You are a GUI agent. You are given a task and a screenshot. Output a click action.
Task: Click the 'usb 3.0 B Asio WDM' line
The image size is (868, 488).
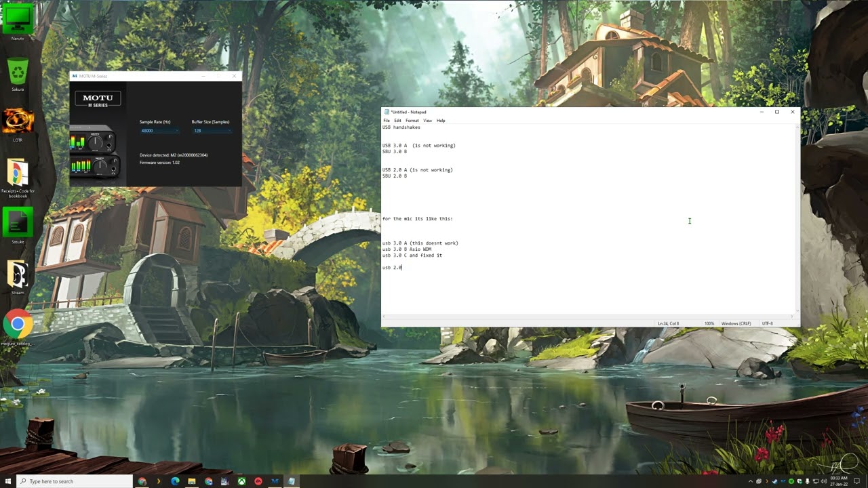tap(407, 249)
